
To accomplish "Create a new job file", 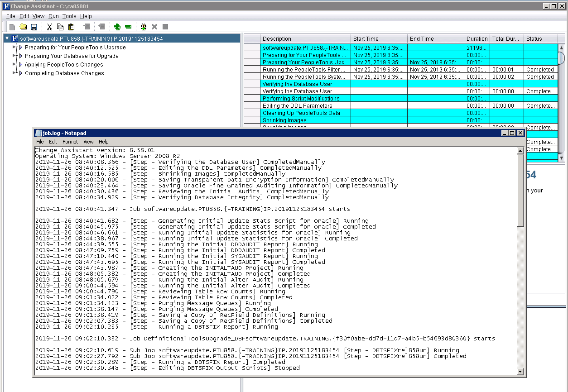I will point(12,26).
